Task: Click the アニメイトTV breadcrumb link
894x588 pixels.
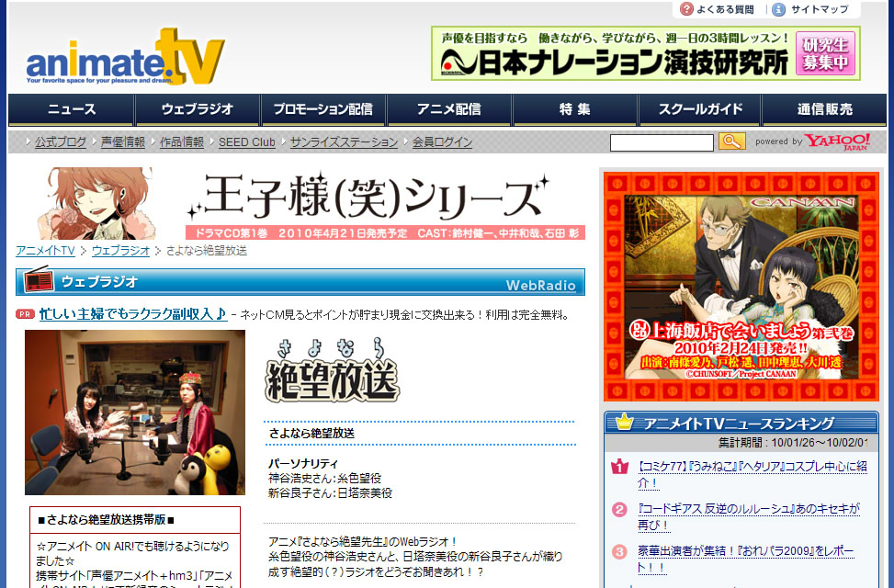Action: click(45, 250)
